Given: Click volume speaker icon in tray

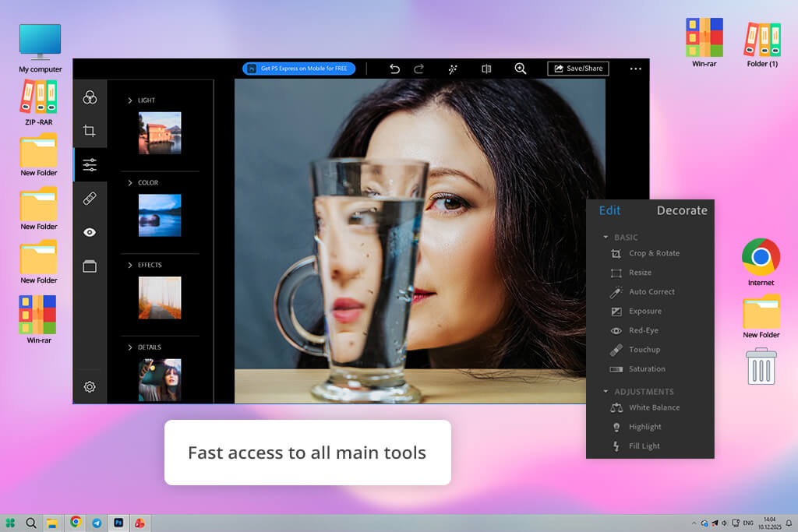Looking at the screenshot, I should click(x=724, y=523).
